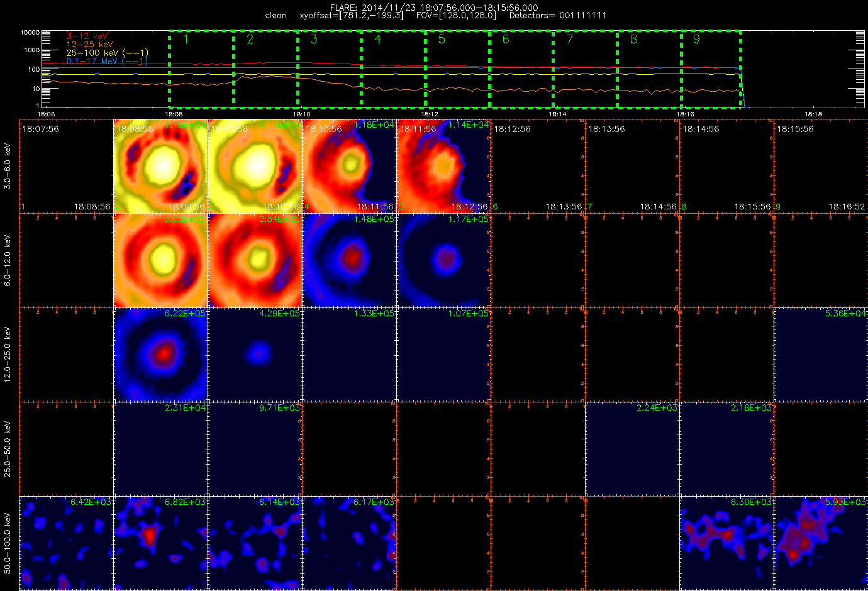
Task: Click the 18:08 tick label on time axis
Action: 174,114
